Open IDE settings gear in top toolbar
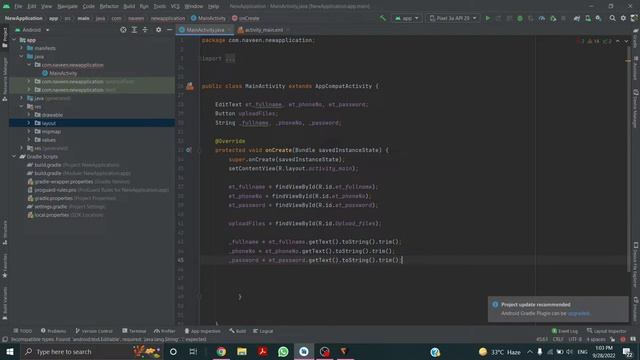 tap(623, 18)
